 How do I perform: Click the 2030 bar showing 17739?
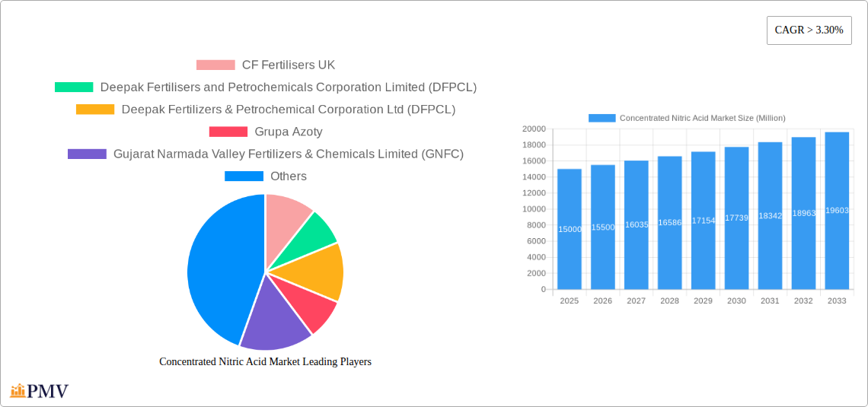point(737,218)
